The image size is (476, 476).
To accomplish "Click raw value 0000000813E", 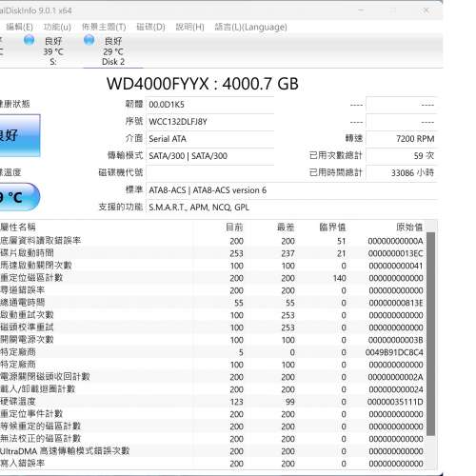I will click(396, 303).
